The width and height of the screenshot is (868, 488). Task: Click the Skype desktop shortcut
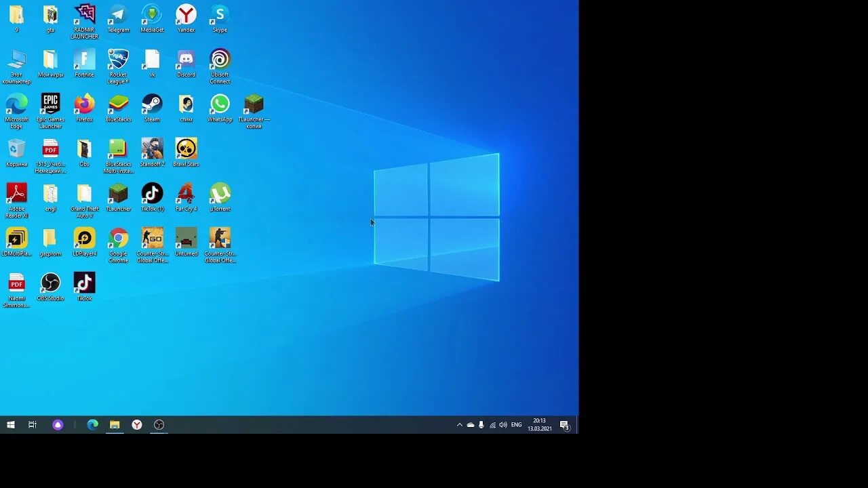pyautogui.click(x=220, y=18)
